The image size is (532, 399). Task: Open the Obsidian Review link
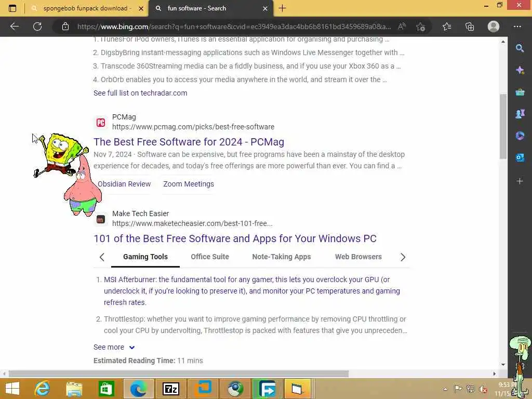tap(124, 184)
